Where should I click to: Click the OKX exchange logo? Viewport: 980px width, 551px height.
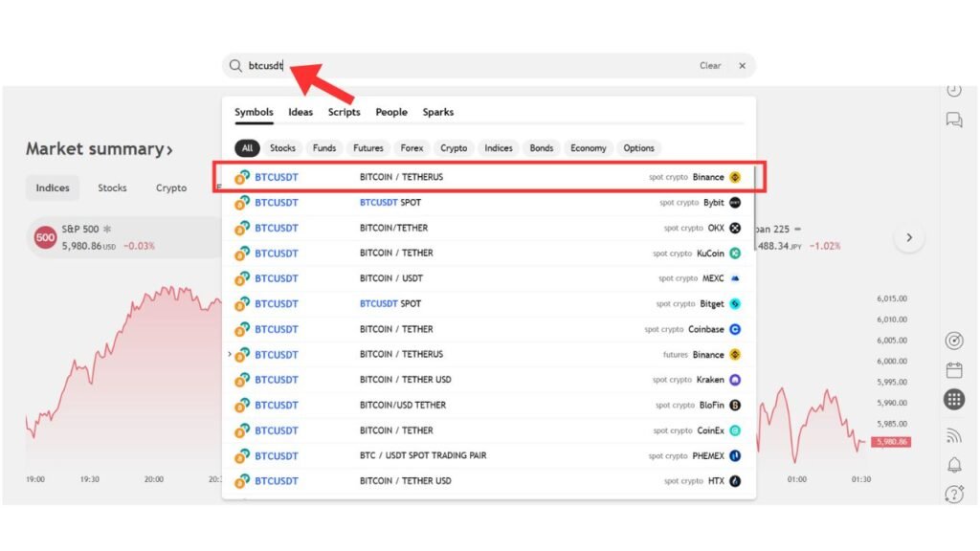[735, 228]
